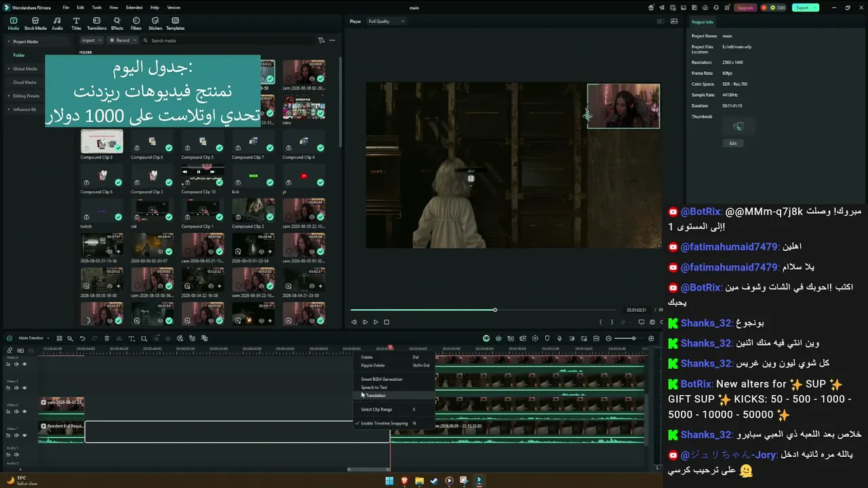This screenshot has height=488, width=868.
Task: Mute the Video 1 track audio
Action: (16, 435)
